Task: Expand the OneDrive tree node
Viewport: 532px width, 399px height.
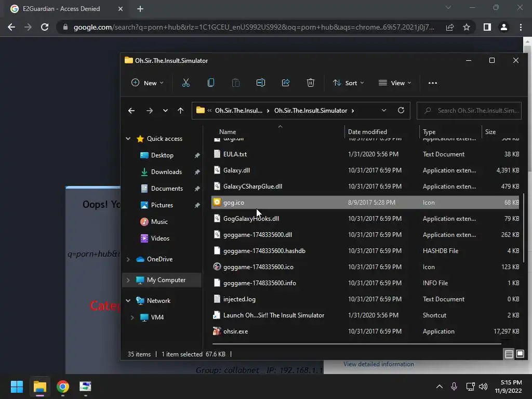Action: point(128,259)
